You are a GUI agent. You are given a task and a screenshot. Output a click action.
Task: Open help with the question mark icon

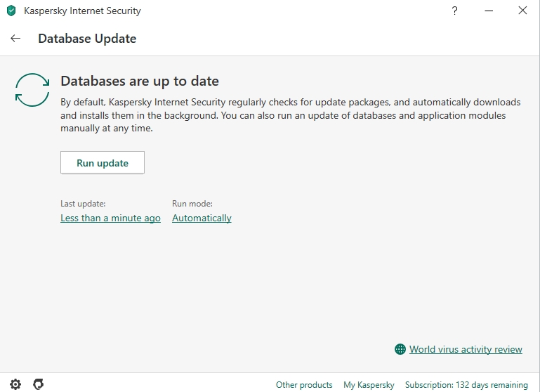coord(454,11)
